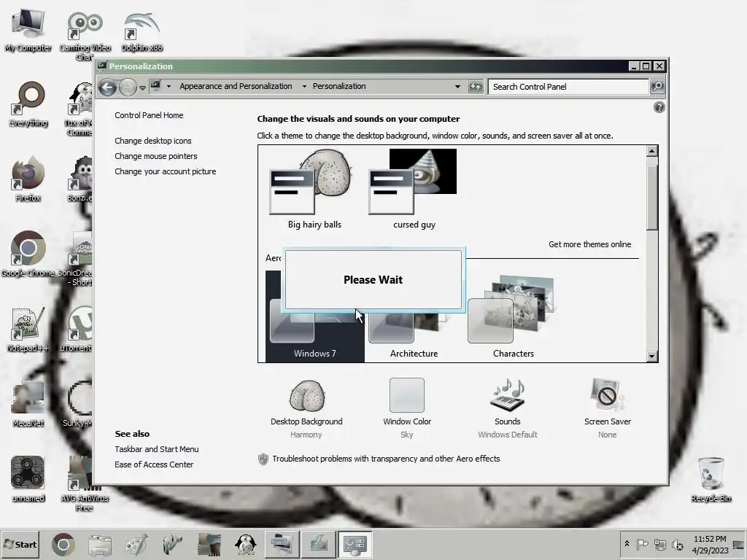Open Change mouse pointers link
This screenshot has height=560, width=747.
(156, 156)
